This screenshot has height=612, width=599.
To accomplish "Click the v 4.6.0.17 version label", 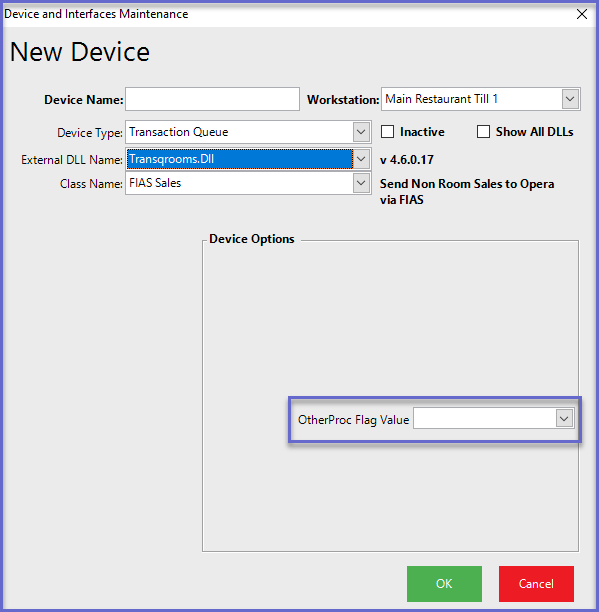I will [407, 160].
